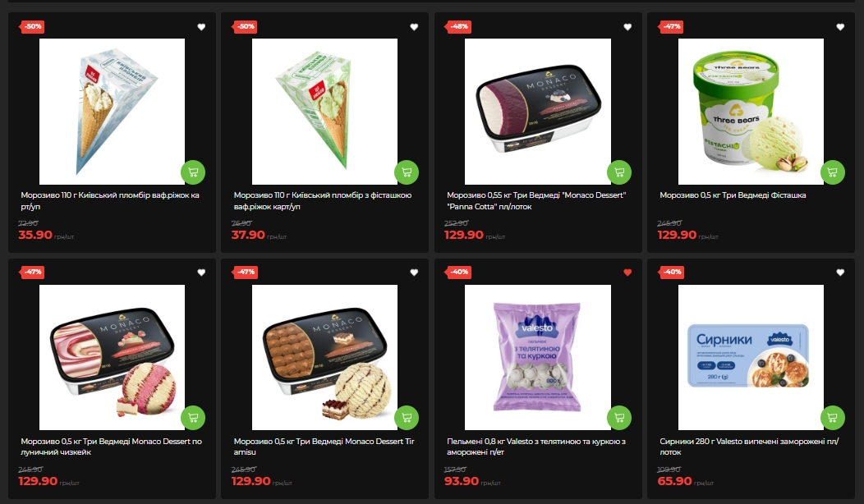View Valesto purple пельмені package image

click(x=538, y=357)
